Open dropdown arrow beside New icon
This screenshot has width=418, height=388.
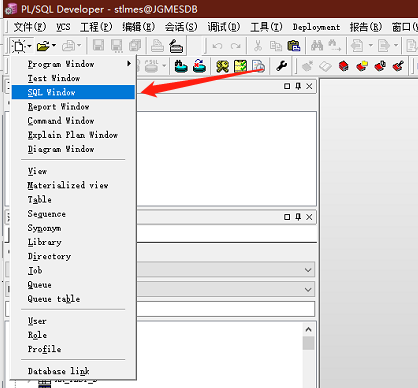click(x=29, y=46)
